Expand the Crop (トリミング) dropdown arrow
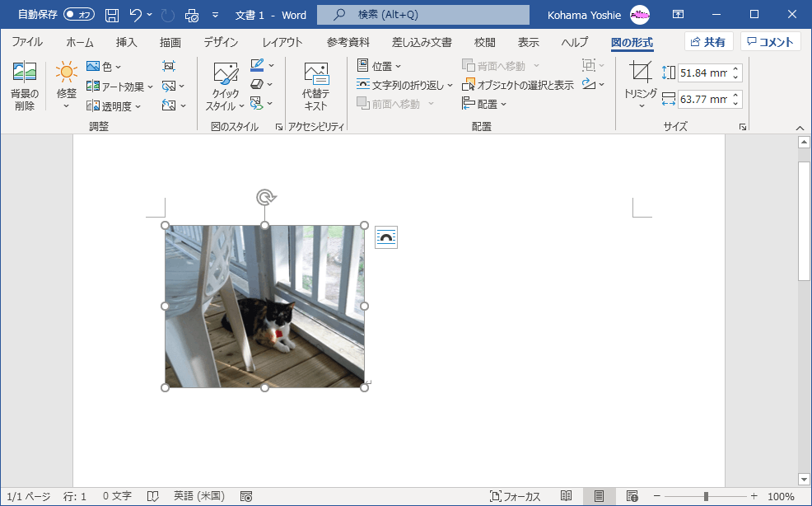This screenshot has height=506, width=812. click(x=641, y=106)
